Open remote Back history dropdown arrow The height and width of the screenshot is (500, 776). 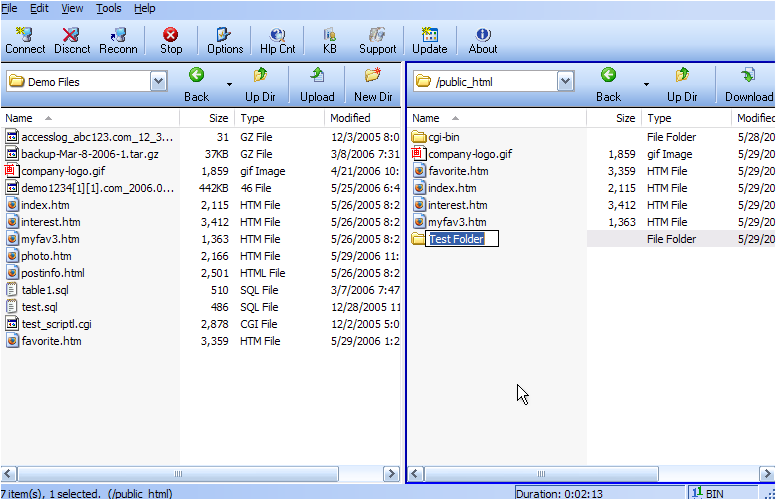pos(646,85)
